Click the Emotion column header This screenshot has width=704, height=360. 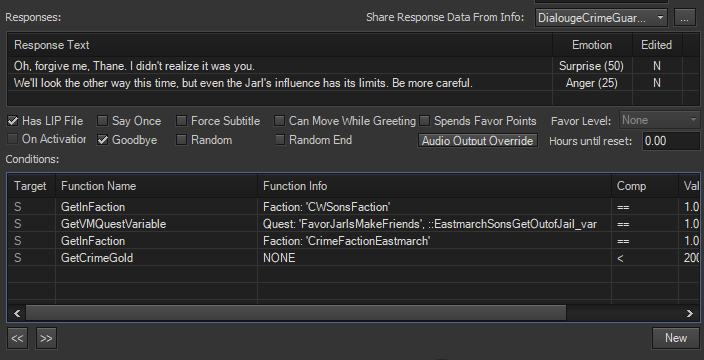pos(592,45)
